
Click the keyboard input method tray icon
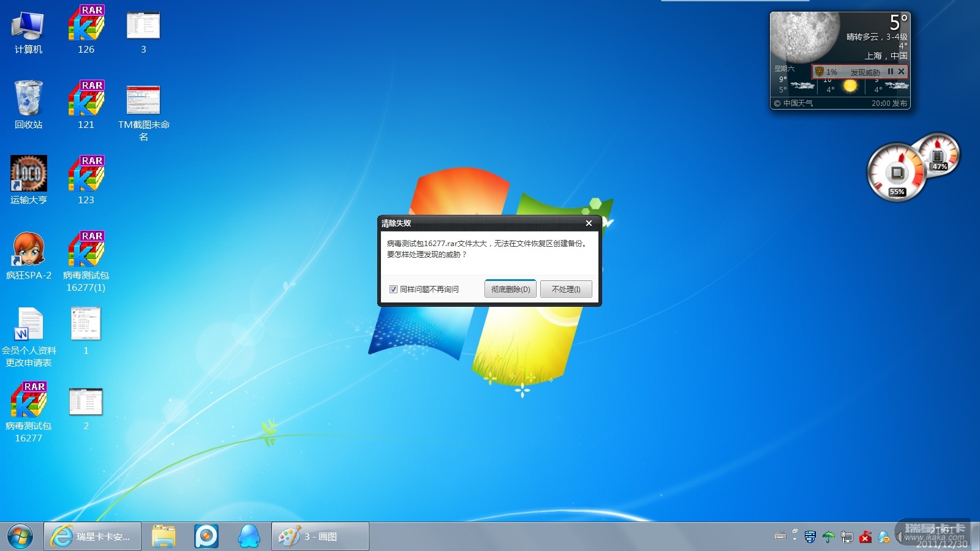[x=780, y=536]
